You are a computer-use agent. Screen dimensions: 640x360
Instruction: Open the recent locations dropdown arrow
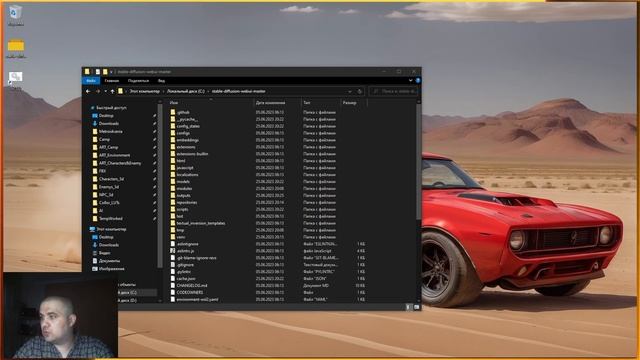click(105, 91)
